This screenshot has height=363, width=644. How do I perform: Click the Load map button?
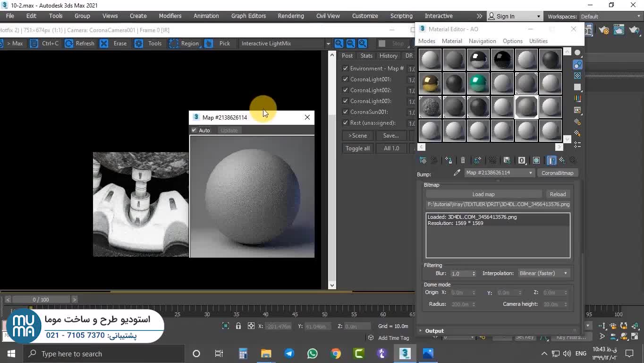(x=483, y=194)
